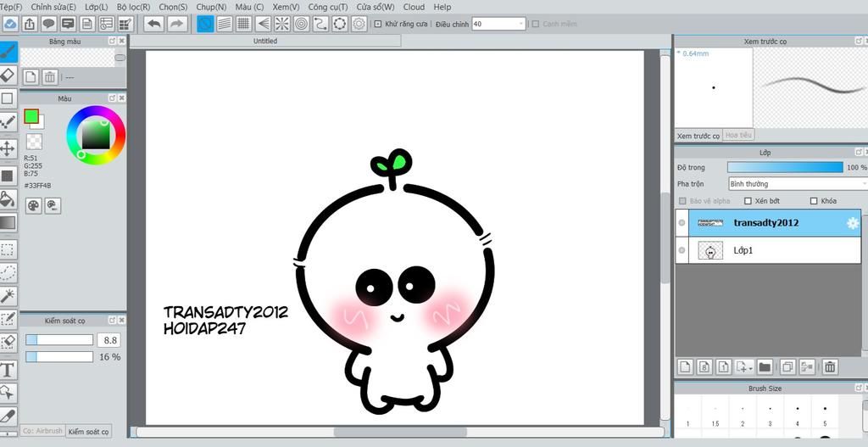Select the transparent color swatch
868x447 pixels.
point(34,142)
